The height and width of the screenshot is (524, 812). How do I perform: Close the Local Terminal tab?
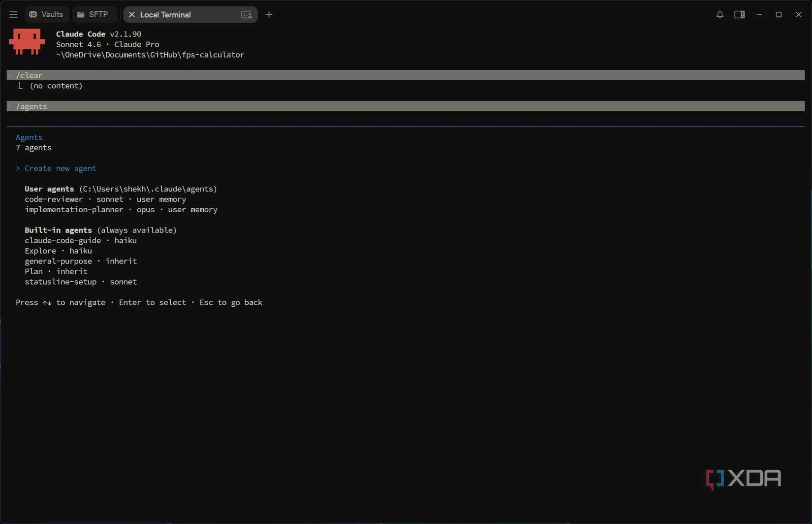pyautogui.click(x=131, y=15)
